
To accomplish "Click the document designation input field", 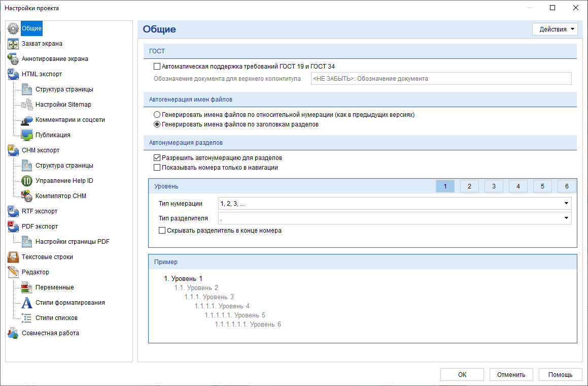I will point(441,79).
